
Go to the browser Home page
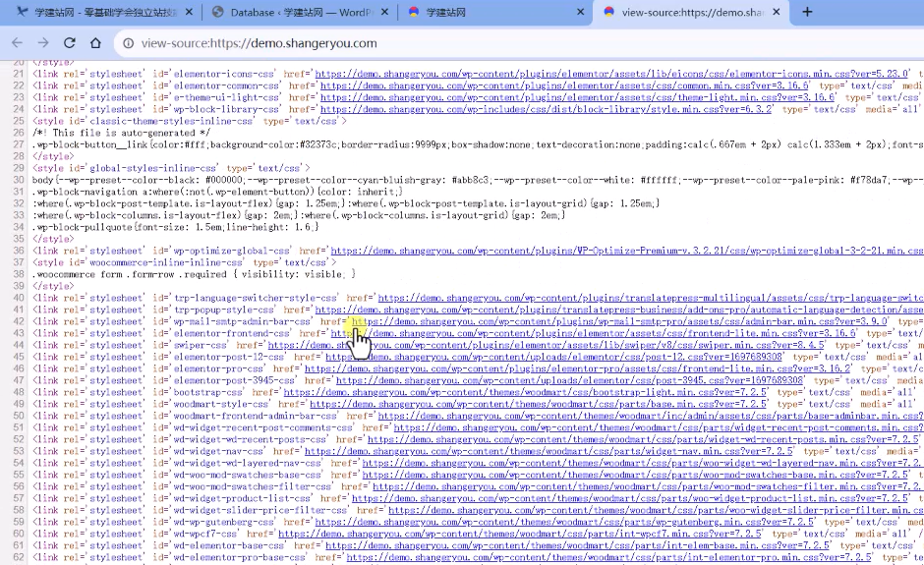coord(95,43)
